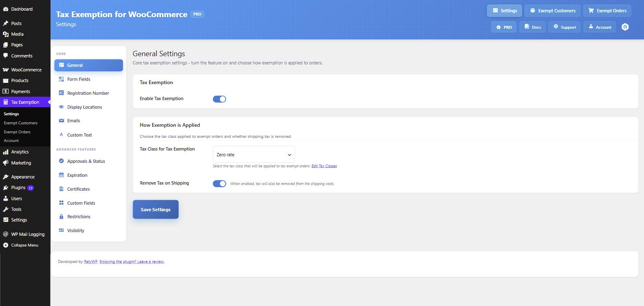The height and width of the screenshot is (306, 644).
Task: Open the Visibility settings section
Action: click(89, 231)
